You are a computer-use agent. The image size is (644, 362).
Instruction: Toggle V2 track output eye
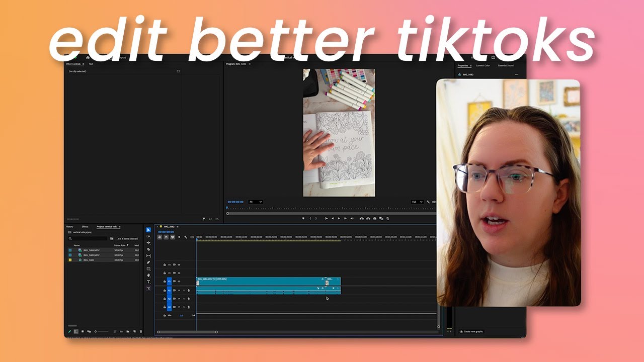(x=179, y=273)
